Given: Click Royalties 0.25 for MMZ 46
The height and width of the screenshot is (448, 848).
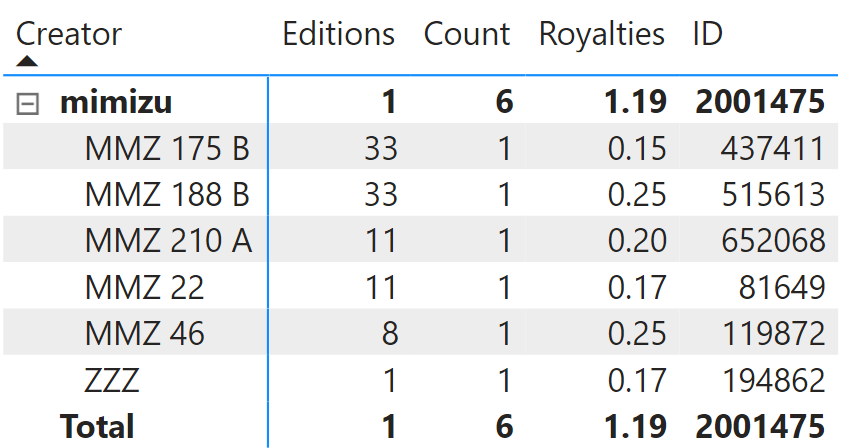Looking at the screenshot, I should pyautogui.click(x=637, y=333).
